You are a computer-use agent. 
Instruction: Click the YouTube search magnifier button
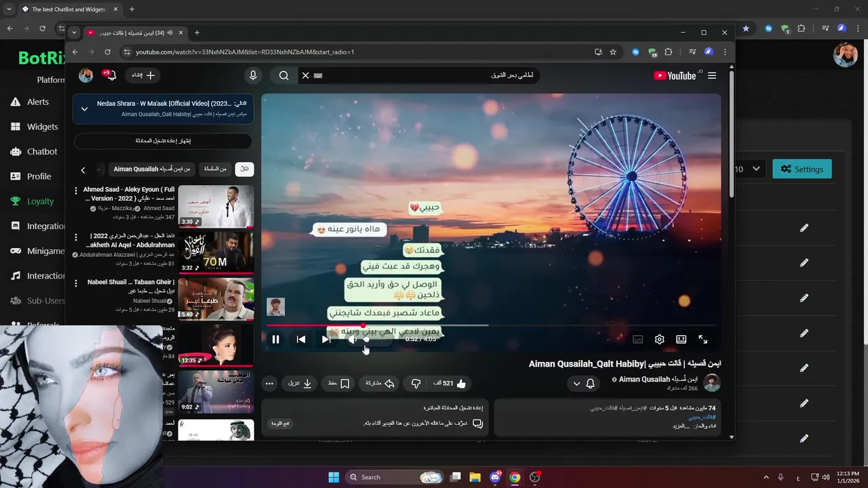click(284, 76)
